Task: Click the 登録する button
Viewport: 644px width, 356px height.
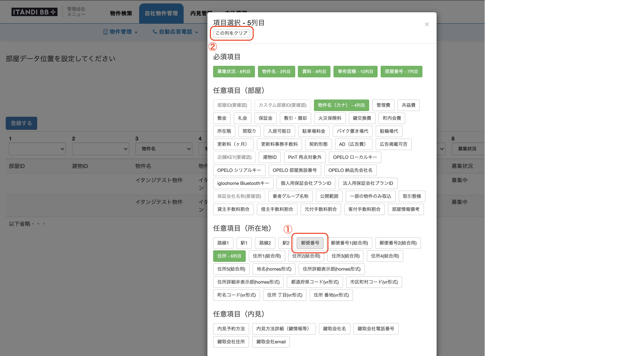Action: point(21,123)
